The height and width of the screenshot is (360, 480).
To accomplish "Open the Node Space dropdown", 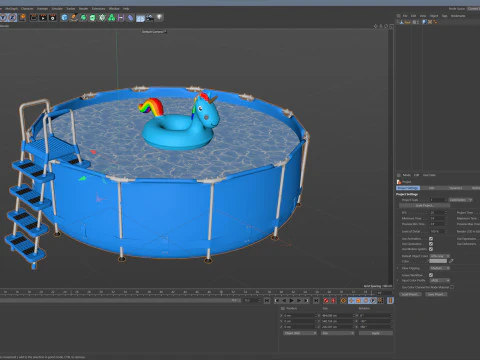I will tap(473, 9).
